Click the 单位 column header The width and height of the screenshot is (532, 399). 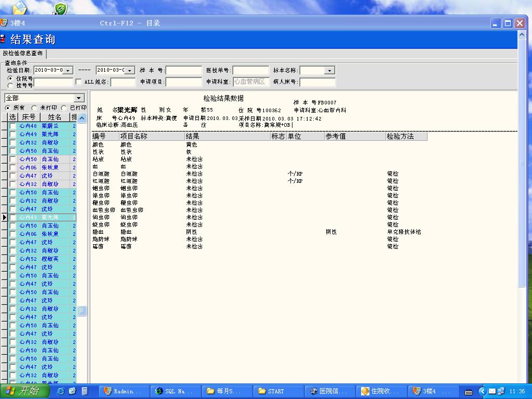305,137
